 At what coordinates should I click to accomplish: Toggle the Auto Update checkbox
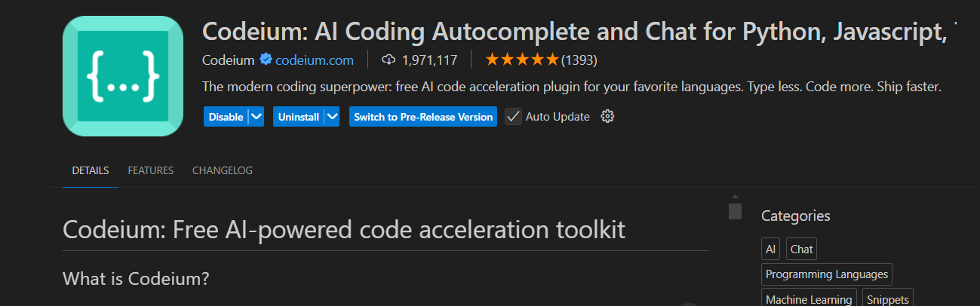click(x=513, y=117)
